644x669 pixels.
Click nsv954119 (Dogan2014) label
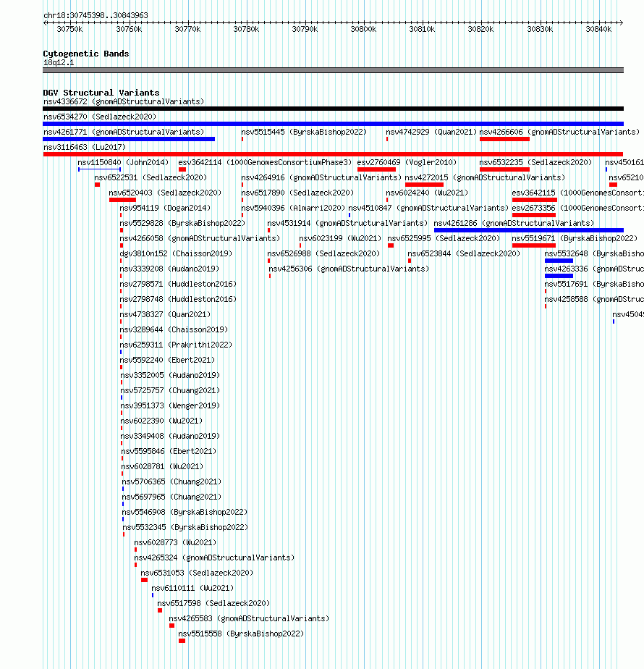pyautogui.click(x=165, y=209)
